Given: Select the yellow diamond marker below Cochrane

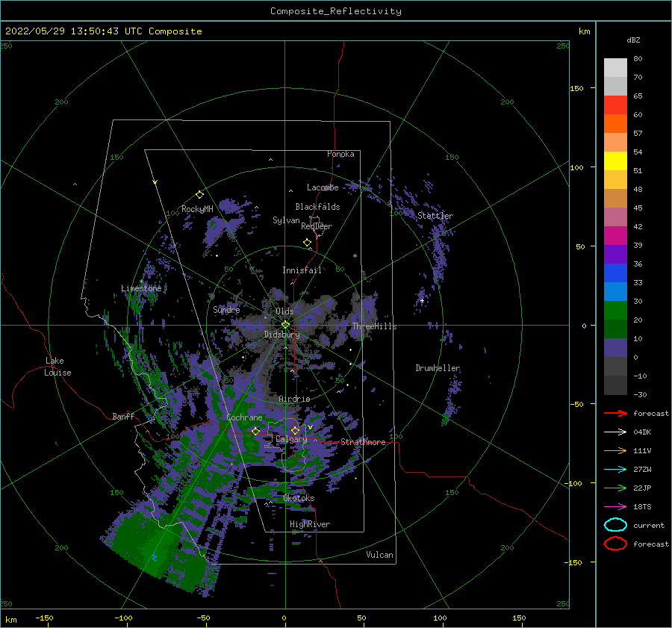Looking at the screenshot, I should [256, 431].
